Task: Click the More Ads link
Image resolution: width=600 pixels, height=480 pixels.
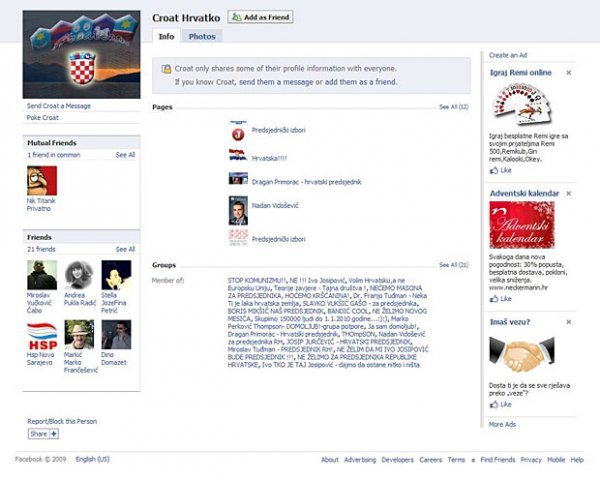Action: (502, 424)
